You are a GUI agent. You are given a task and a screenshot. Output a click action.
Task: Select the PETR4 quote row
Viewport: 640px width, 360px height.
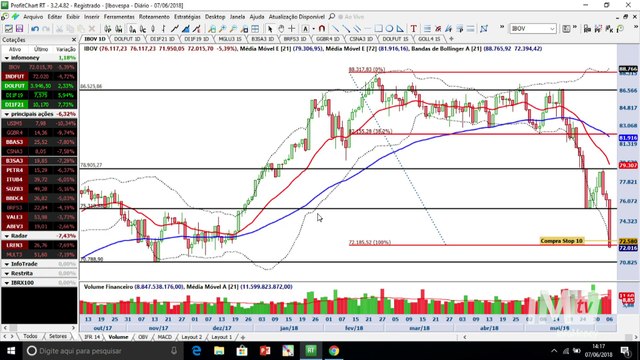[39, 170]
